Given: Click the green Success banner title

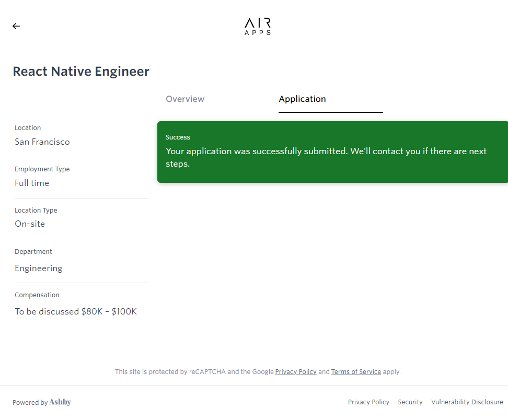Looking at the screenshot, I should pyautogui.click(x=178, y=137).
